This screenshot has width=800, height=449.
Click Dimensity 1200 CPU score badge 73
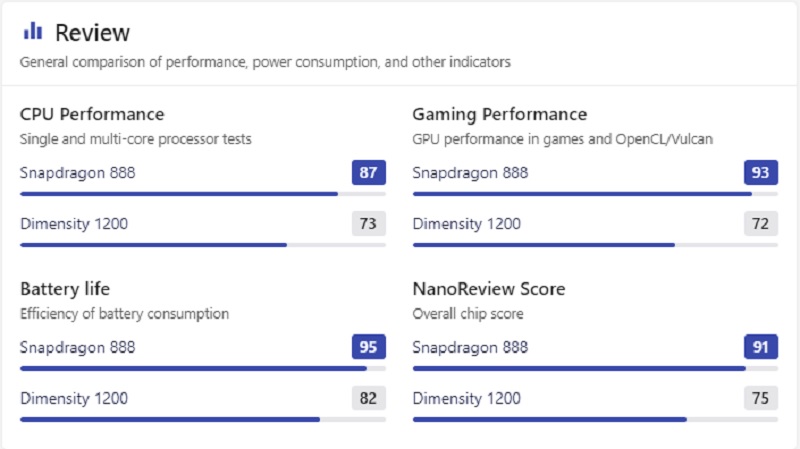coord(368,224)
